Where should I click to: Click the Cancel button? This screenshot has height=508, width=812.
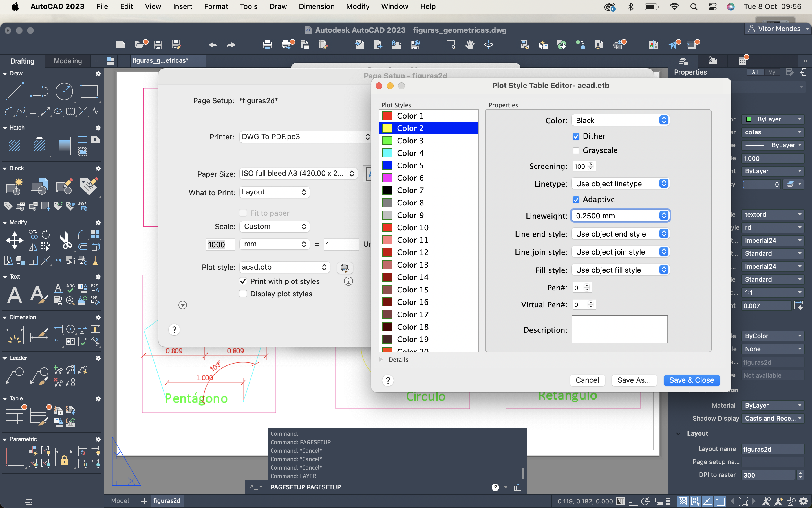pyautogui.click(x=587, y=380)
